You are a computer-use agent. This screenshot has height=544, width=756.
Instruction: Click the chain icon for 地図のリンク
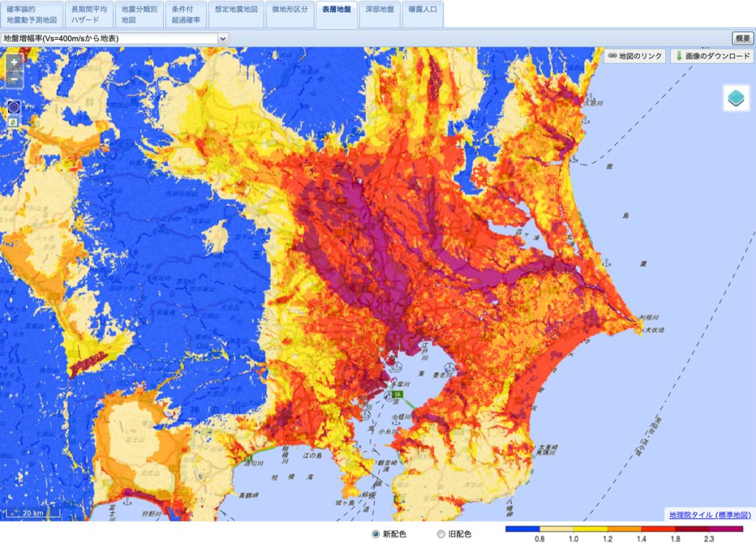(612, 56)
